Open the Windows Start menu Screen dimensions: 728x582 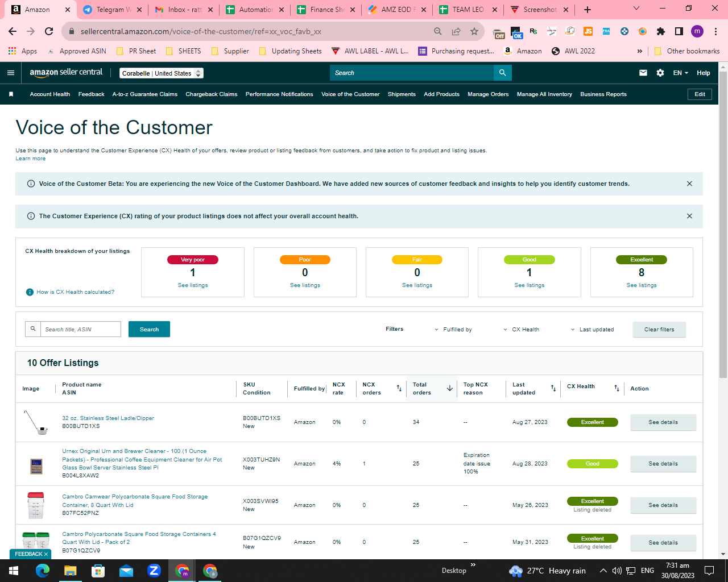14,571
